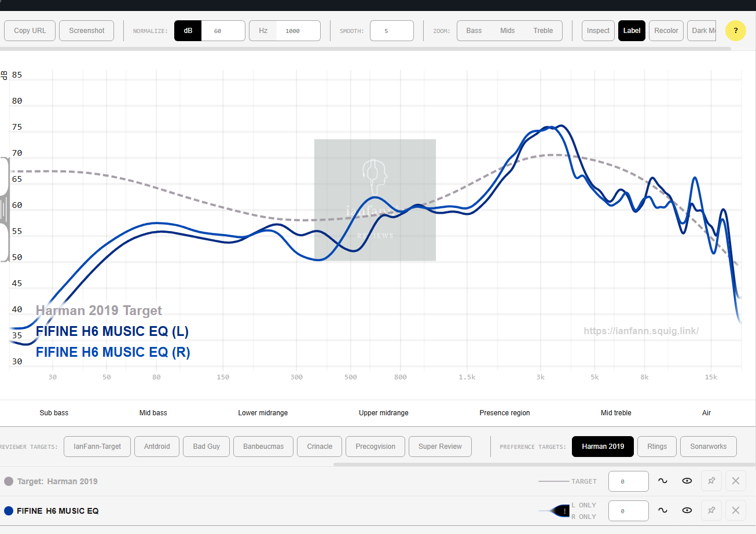Click the 'Mid bass' region label

click(153, 413)
